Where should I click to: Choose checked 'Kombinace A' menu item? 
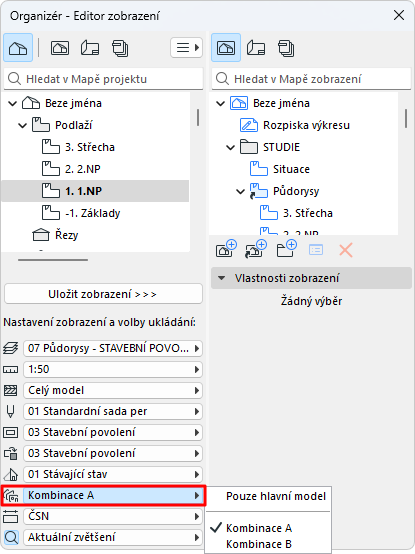268,528
